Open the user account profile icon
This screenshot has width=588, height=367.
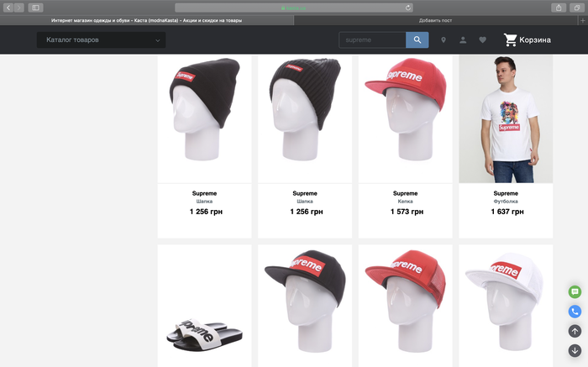(463, 39)
